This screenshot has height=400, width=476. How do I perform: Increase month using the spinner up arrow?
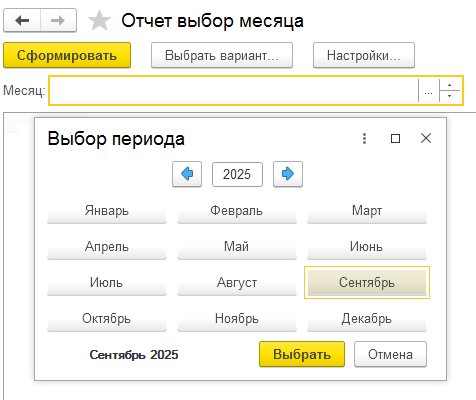450,85
